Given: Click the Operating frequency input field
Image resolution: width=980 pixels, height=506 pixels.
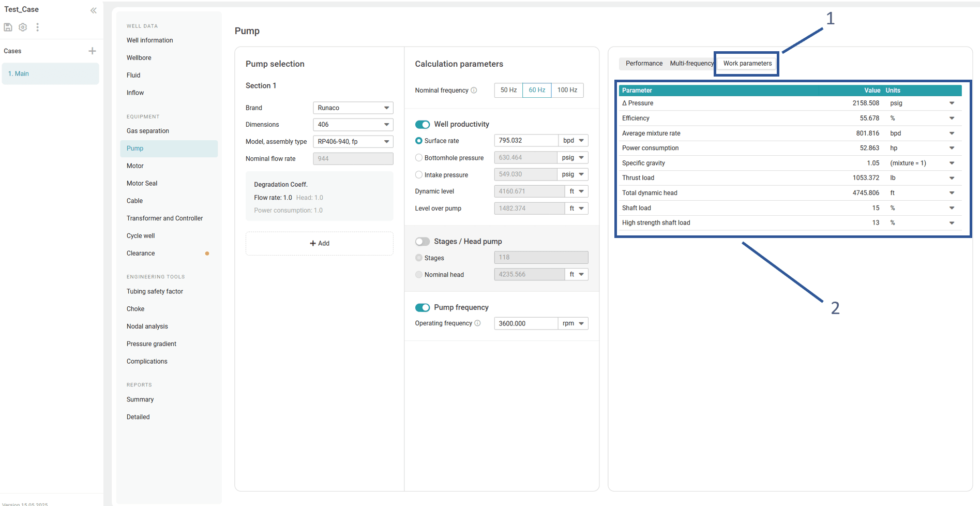Looking at the screenshot, I should pyautogui.click(x=525, y=323).
